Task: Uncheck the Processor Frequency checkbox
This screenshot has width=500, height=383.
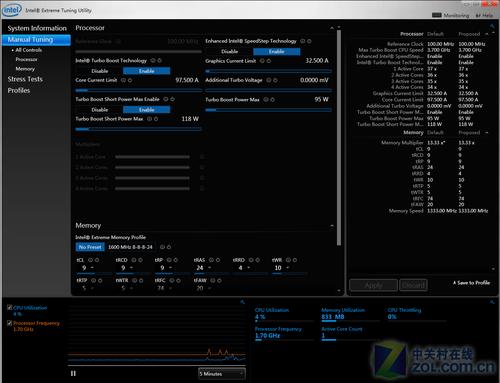Action: [x=10, y=323]
